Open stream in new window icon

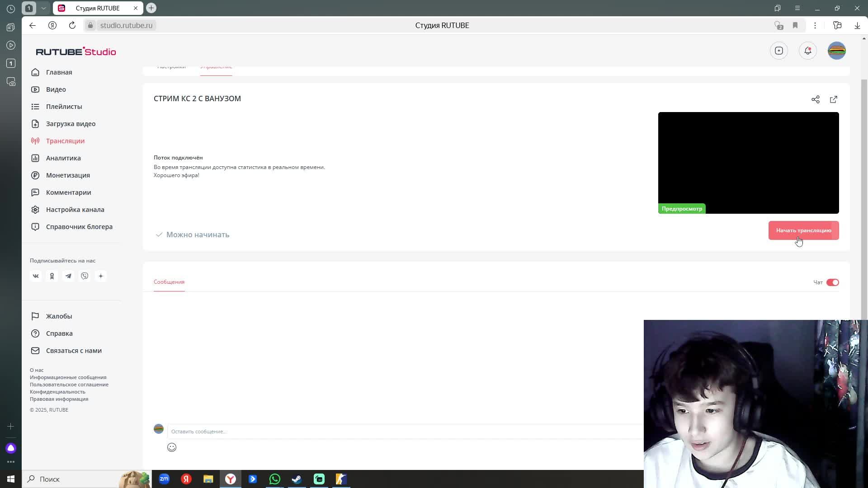834,99
